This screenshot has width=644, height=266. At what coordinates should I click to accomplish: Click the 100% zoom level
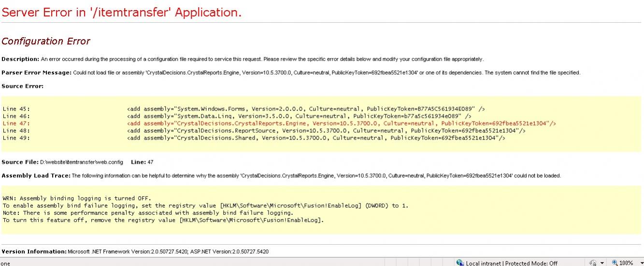(x=626, y=263)
